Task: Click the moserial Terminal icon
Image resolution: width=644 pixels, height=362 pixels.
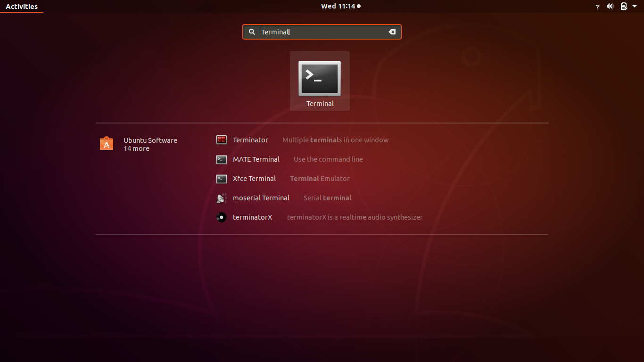Action: click(222, 198)
